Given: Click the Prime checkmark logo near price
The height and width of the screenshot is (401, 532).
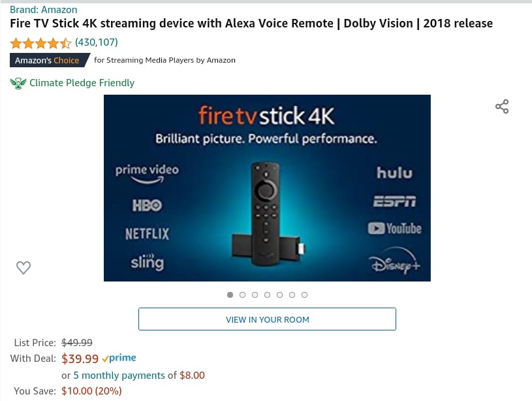Looking at the screenshot, I should [x=119, y=358].
